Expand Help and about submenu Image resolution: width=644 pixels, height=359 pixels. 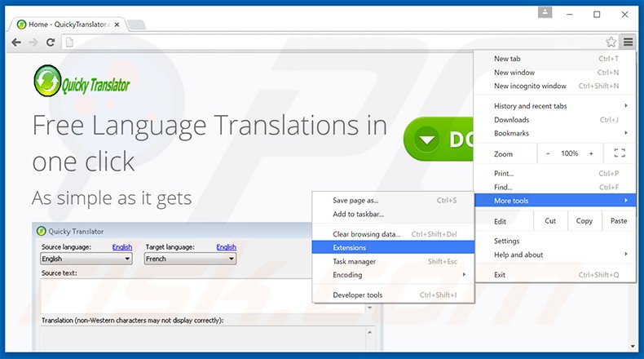(555, 255)
